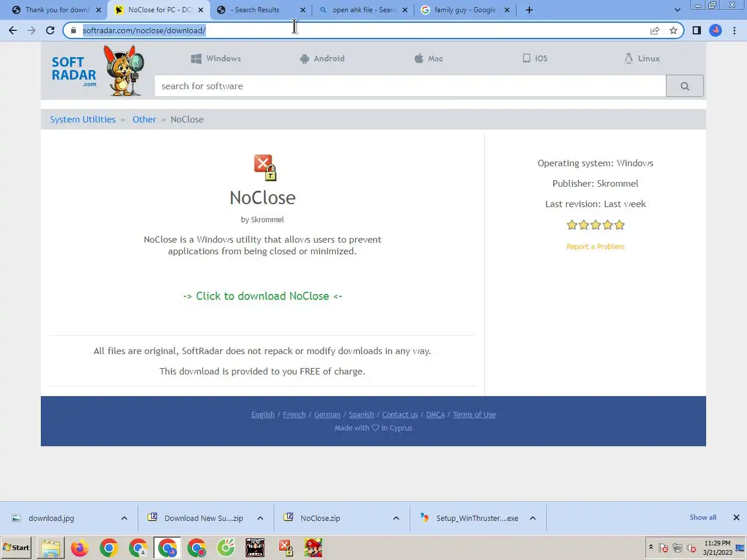Open the downloaded NoClose.zip file

click(x=320, y=518)
